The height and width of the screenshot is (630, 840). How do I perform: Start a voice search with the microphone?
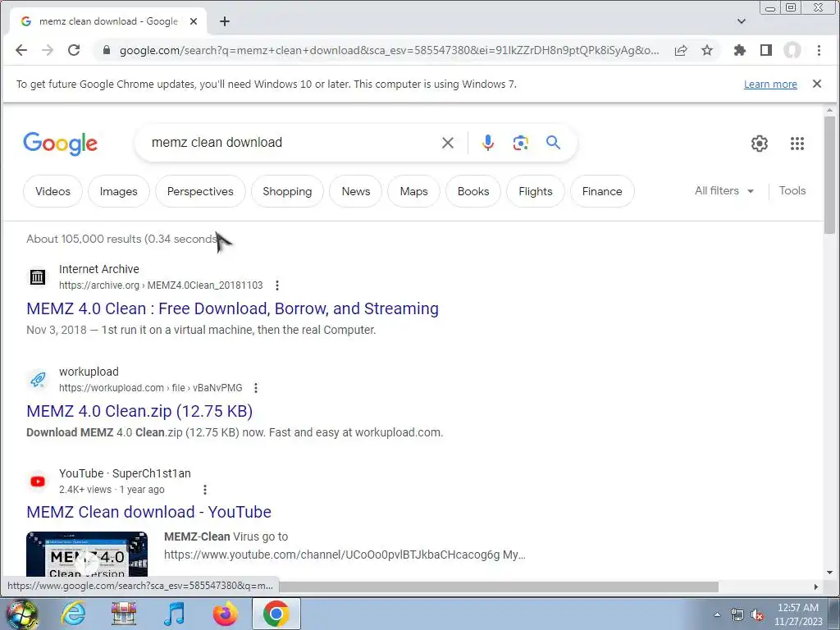click(487, 143)
